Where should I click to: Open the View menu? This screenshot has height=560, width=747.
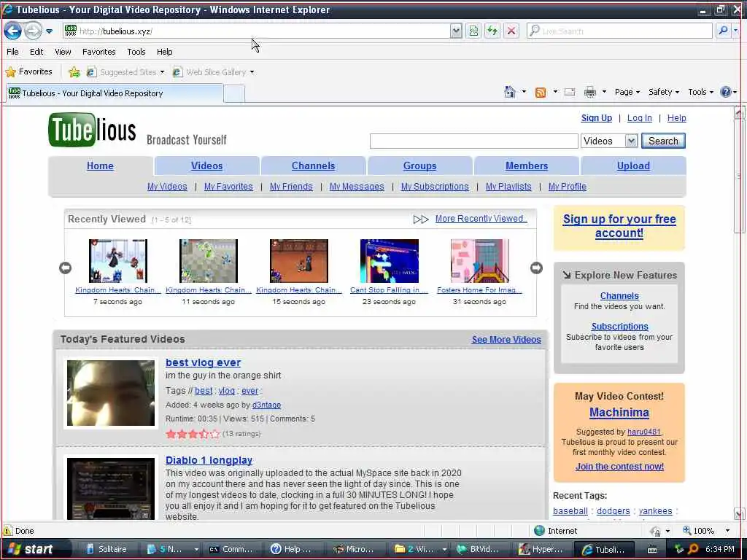click(x=63, y=52)
